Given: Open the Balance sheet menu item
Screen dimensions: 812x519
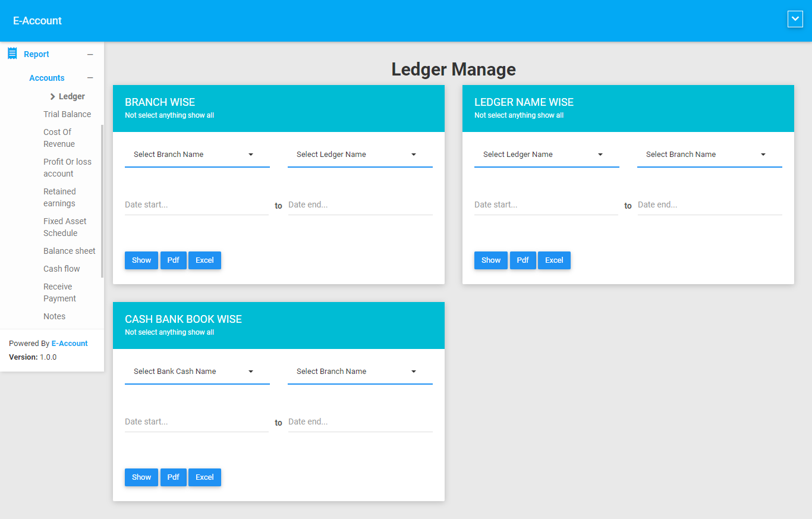Looking at the screenshot, I should 69,251.
